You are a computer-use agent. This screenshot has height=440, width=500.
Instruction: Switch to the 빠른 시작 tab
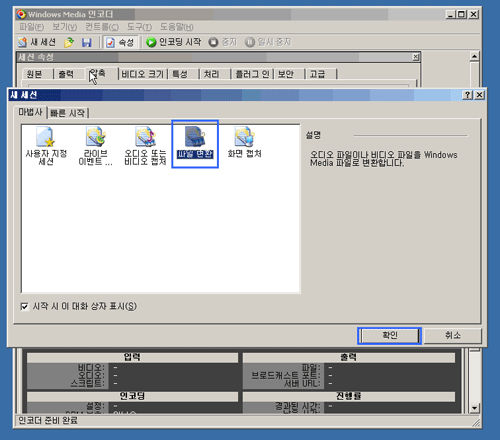(68, 113)
